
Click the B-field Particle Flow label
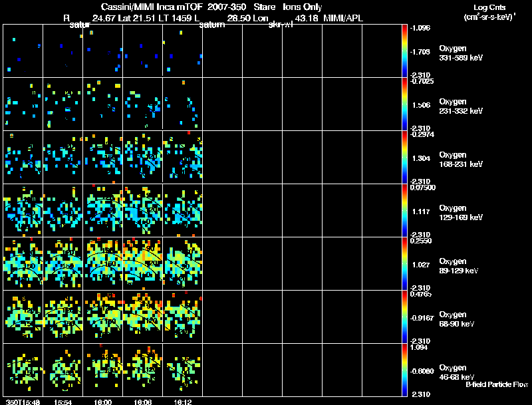496,384
